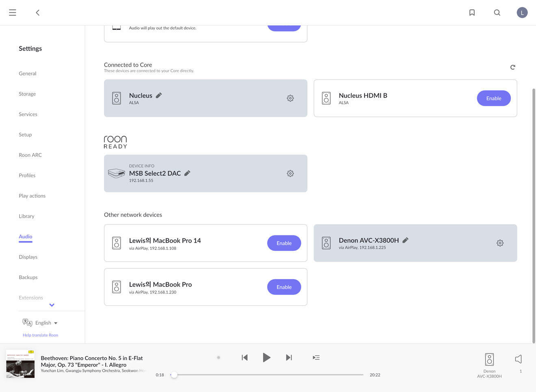The image size is (536, 392).
Task: Open the hamburger navigation menu
Action: coord(13,13)
